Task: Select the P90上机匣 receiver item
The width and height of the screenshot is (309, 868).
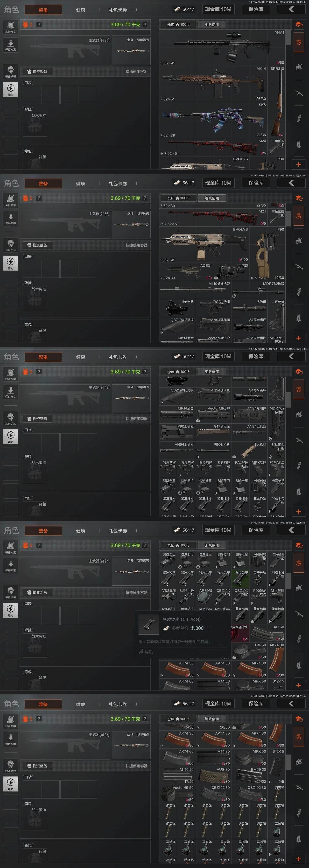Action: click(x=177, y=433)
